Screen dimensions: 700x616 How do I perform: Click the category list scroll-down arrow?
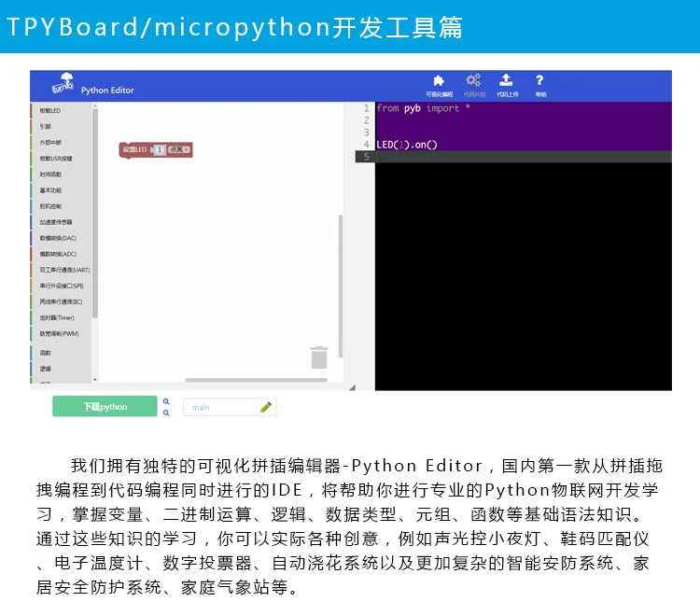coord(94,380)
